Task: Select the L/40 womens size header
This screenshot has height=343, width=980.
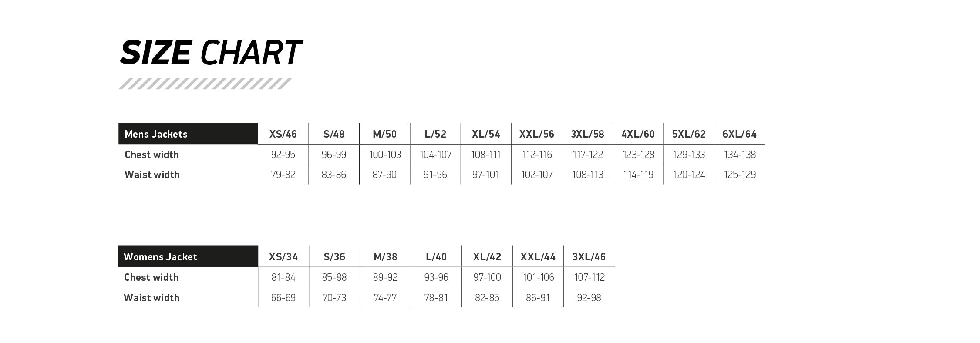Action: click(436, 257)
